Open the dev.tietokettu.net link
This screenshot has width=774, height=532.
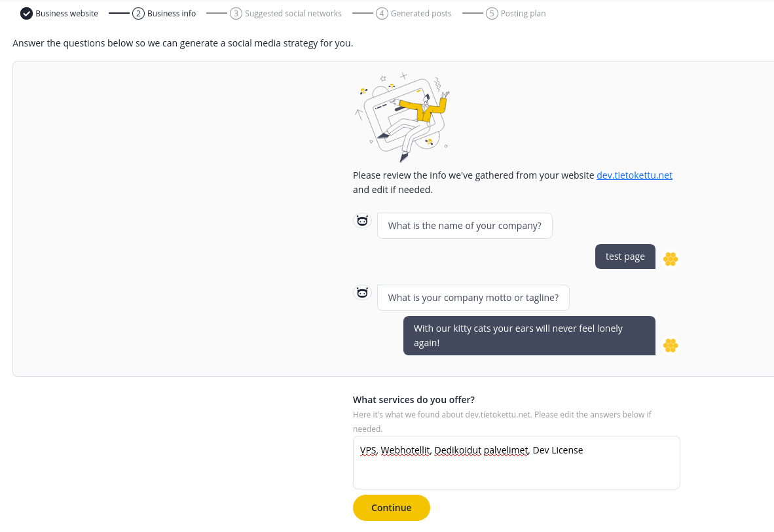[x=635, y=175]
